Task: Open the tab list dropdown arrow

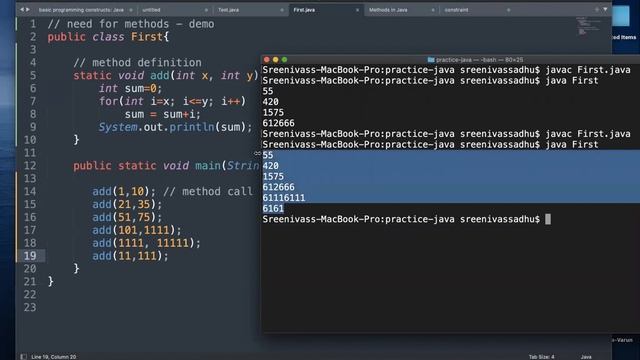Action: tap(605, 9)
